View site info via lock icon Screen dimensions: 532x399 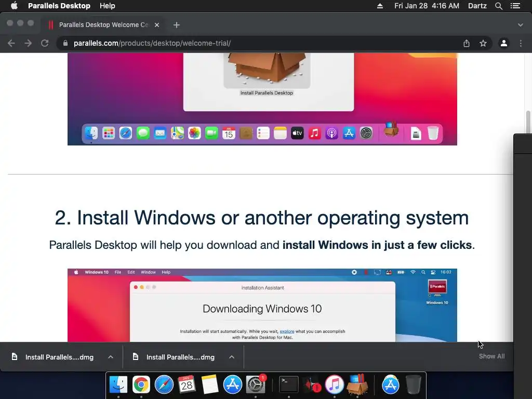[x=65, y=43]
